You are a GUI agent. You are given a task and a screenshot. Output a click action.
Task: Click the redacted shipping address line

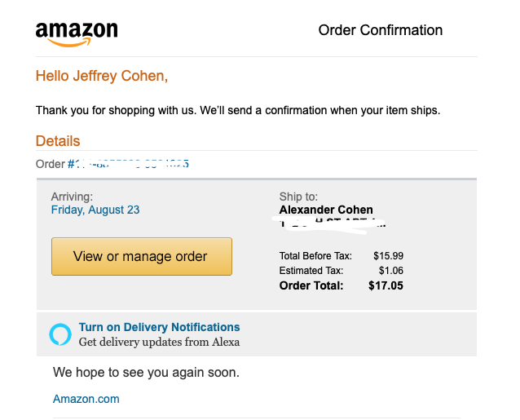(332, 224)
